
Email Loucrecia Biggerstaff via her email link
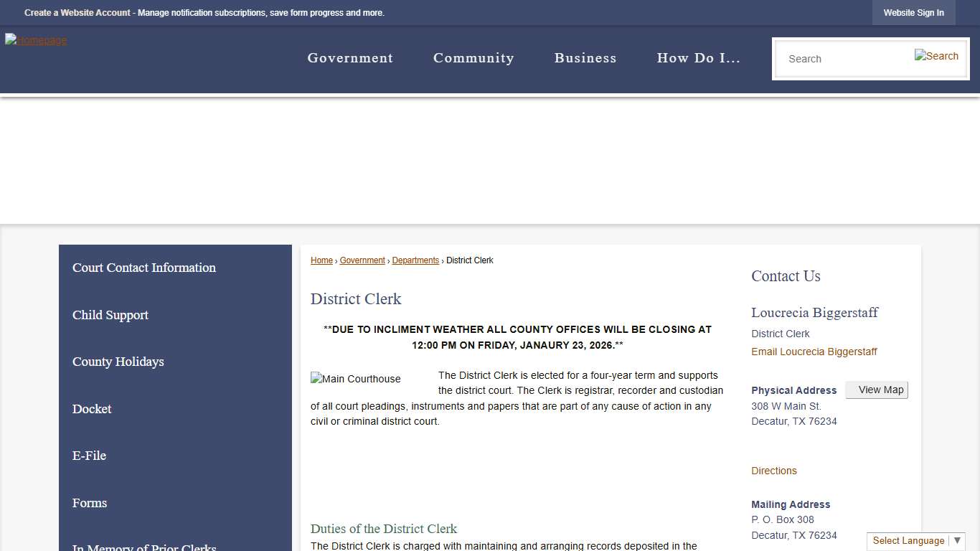814,352
